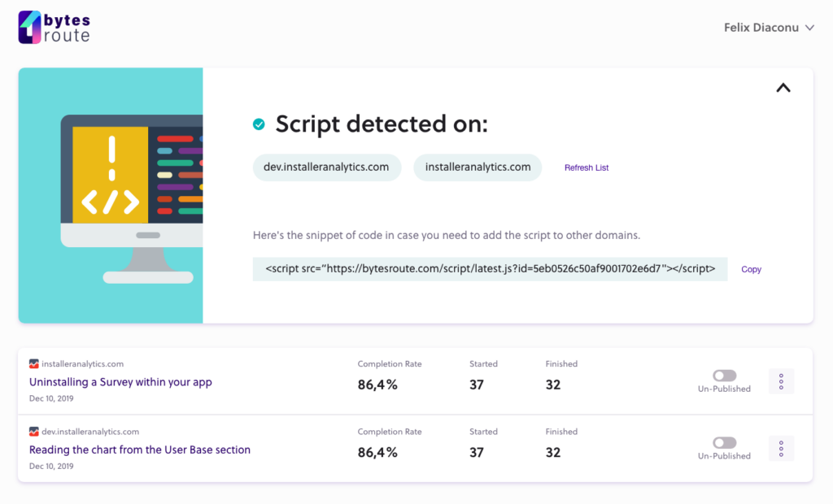The image size is (833, 504).
Task: Click the Bytes Route logo
Action: click(55, 27)
